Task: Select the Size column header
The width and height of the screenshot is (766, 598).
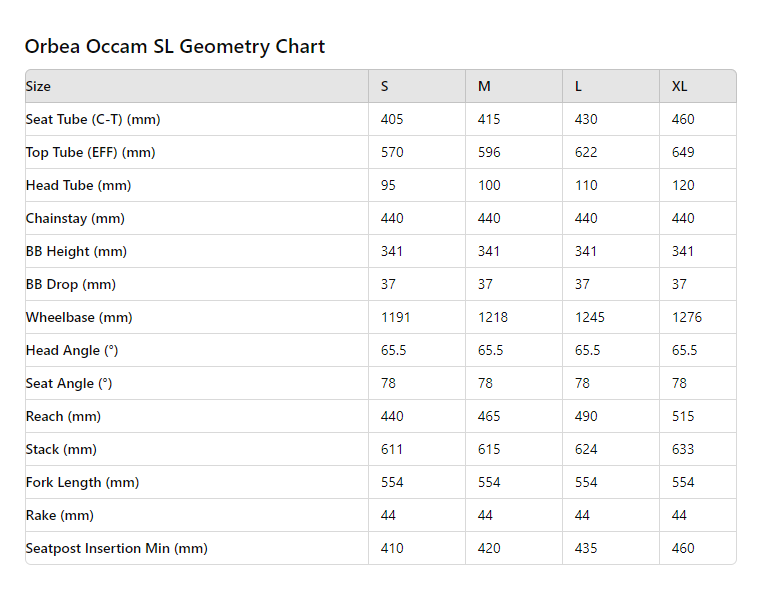Action: pyautogui.click(x=38, y=86)
